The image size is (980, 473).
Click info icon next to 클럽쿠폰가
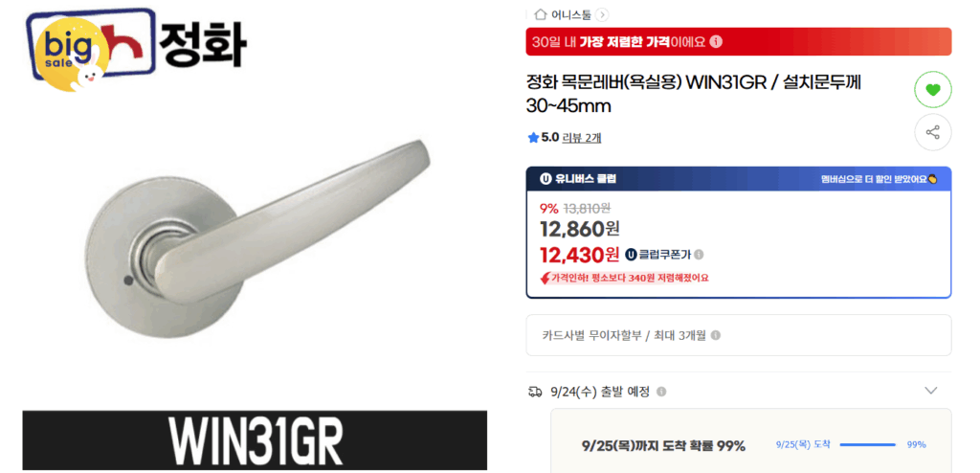coord(699,255)
